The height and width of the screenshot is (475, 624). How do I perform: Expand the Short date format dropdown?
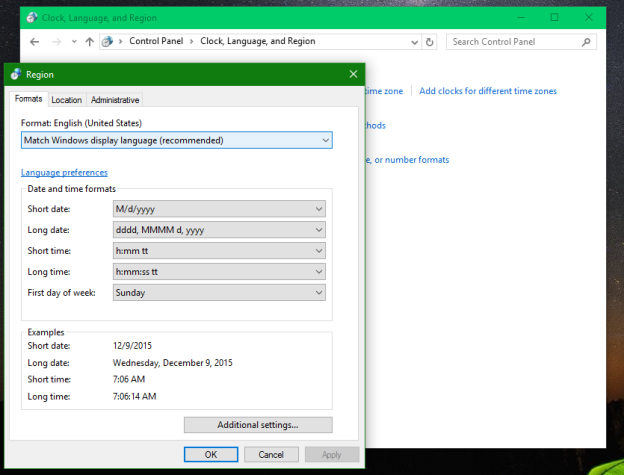(219, 209)
